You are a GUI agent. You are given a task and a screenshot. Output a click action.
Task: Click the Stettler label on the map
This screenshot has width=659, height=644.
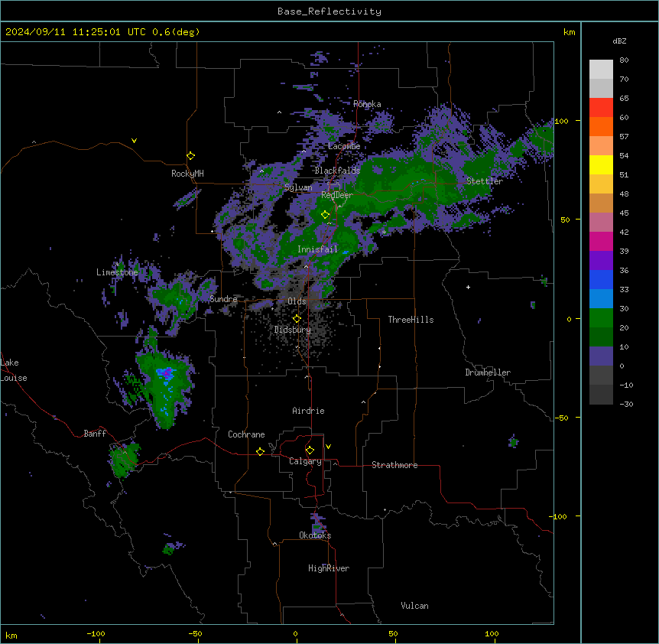(x=485, y=181)
